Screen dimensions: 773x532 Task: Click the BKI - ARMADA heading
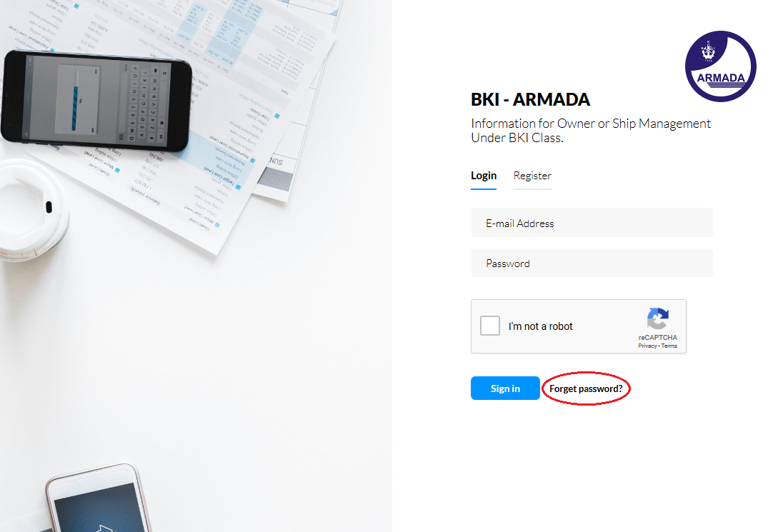click(x=530, y=99)
